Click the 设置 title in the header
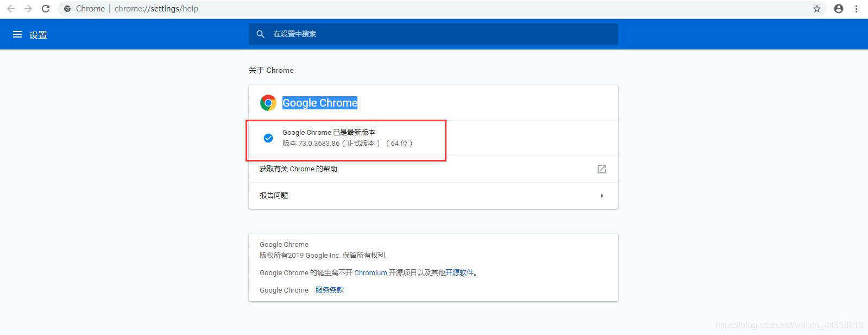868x335 pixels. click(38, 35)
